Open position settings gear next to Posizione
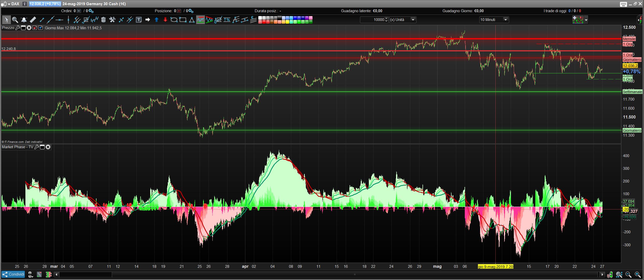 (x=191, y=11)
